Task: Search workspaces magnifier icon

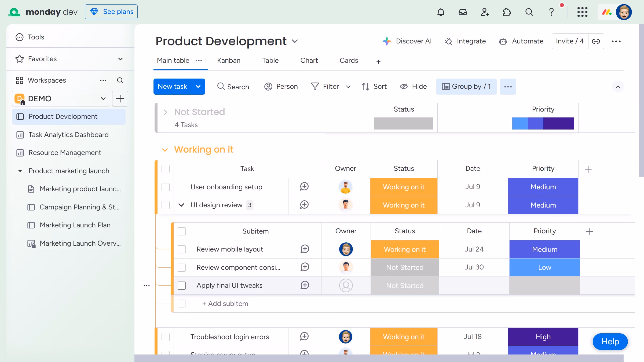Action: point(120,80)
